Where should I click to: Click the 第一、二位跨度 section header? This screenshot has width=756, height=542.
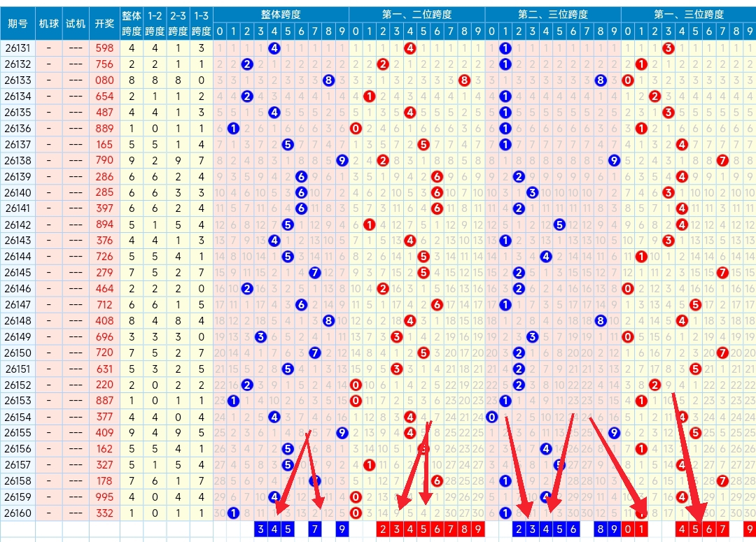pos(417,15)
